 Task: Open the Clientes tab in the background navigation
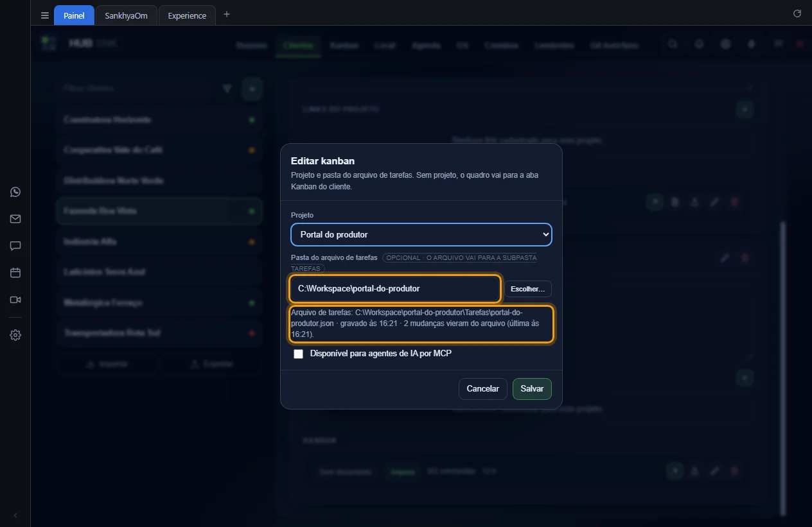[x=298, y=46]
